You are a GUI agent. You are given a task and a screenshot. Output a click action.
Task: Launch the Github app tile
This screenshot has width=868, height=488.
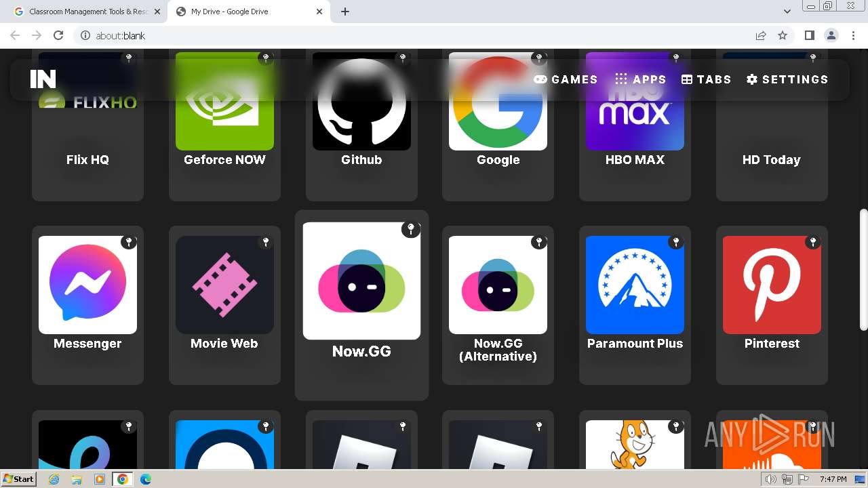361,125
